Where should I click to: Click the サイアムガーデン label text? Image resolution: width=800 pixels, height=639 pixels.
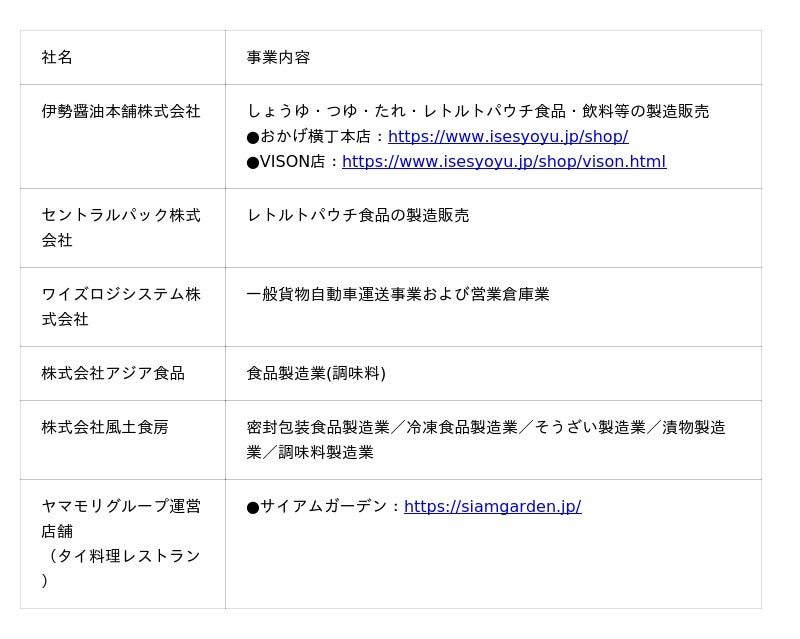(x=323, y=507)
